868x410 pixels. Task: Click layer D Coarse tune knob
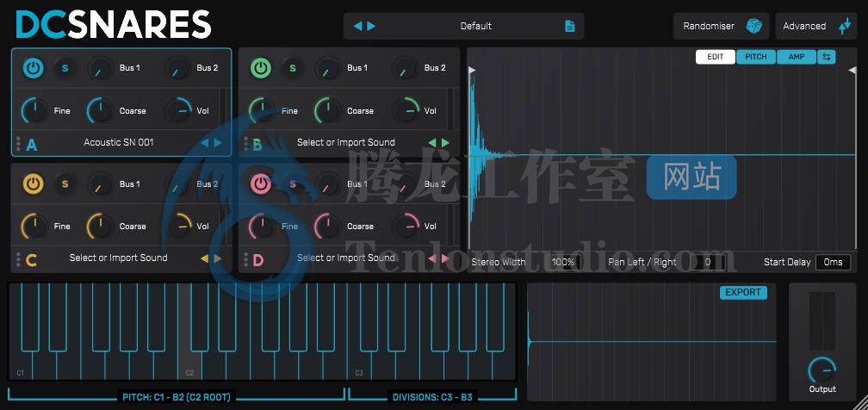coord(327,227)
